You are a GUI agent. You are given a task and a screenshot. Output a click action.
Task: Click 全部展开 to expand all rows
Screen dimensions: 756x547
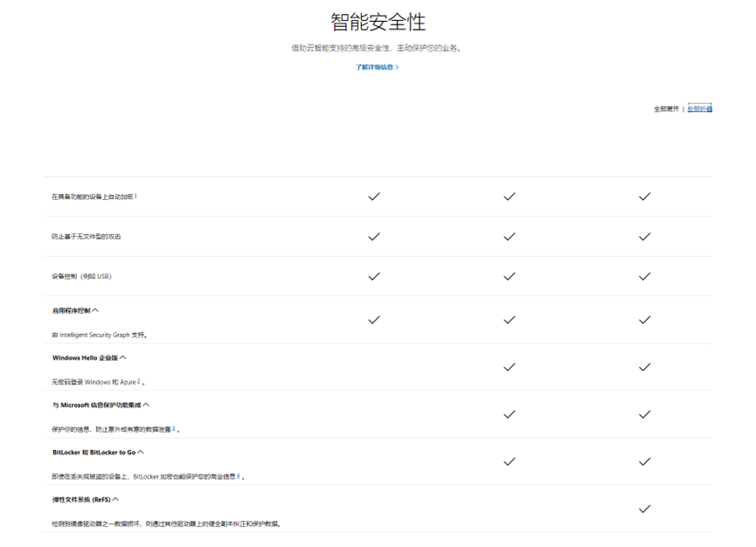coord(666,109)
